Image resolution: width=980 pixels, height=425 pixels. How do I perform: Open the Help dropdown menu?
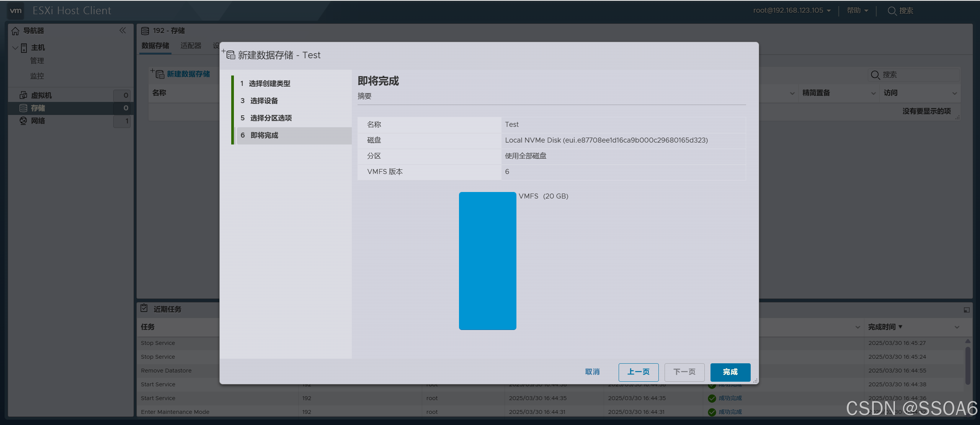[857, 10]
